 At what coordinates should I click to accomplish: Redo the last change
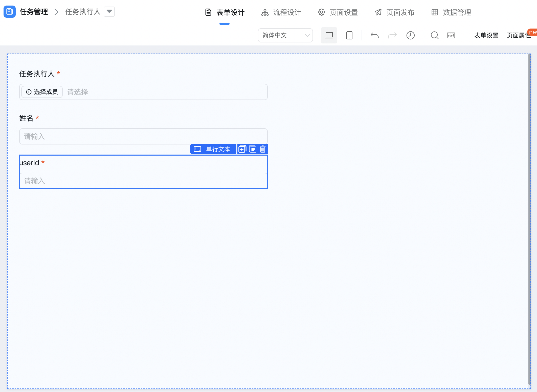[x=392, y=35]
